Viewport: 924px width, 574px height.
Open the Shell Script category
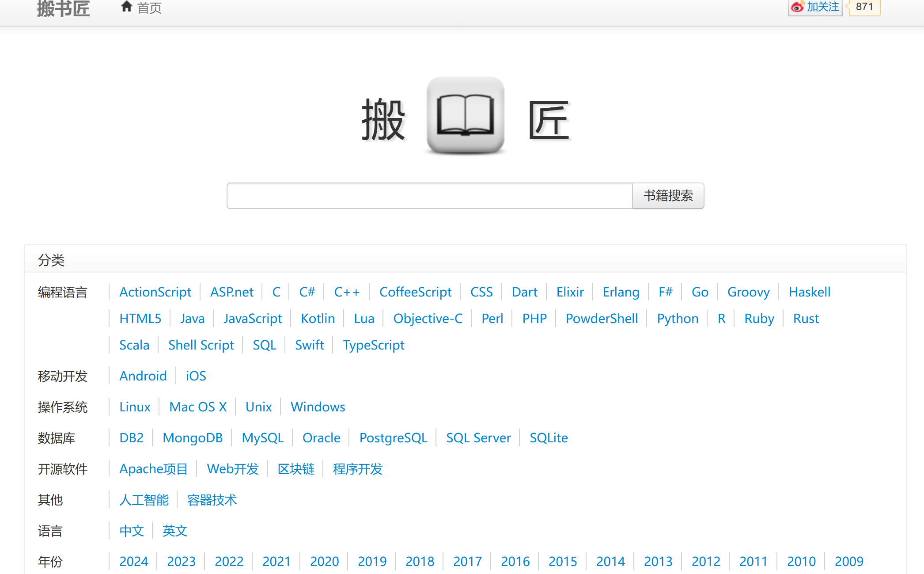(x=201, y=345)
